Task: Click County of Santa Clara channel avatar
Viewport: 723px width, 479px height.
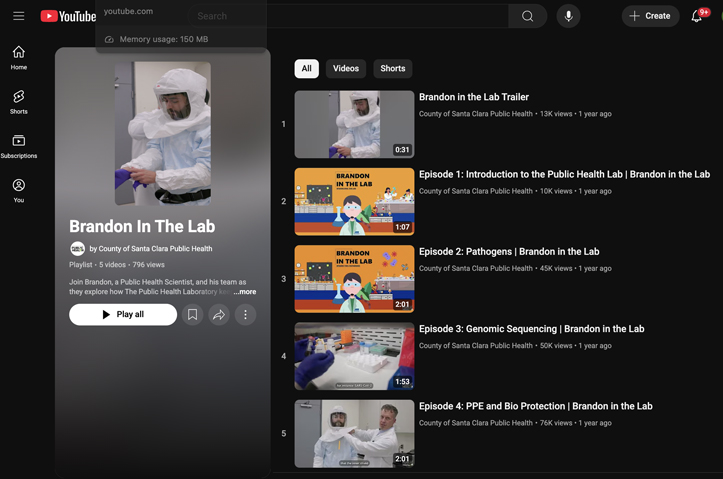Action: tap(77, 248)
